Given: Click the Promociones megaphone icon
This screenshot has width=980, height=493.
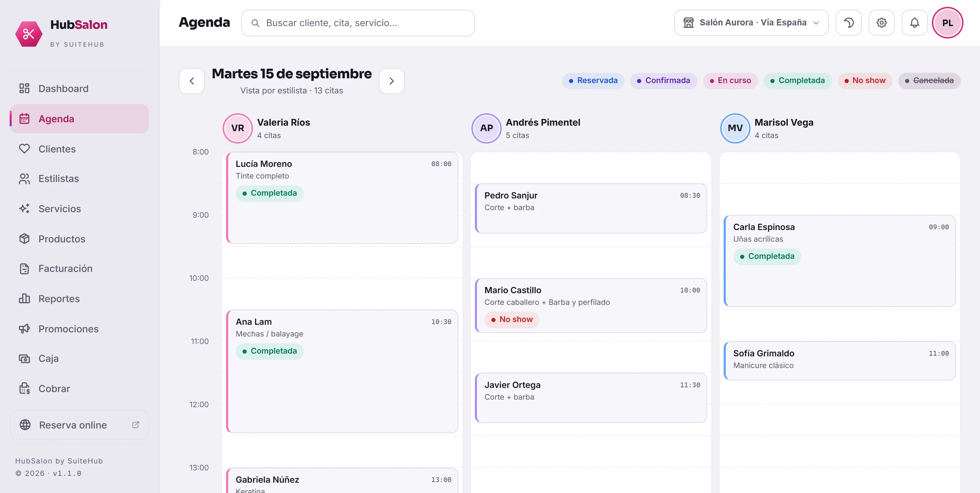Looking at the screenshot, I should (x=24, y=329).
